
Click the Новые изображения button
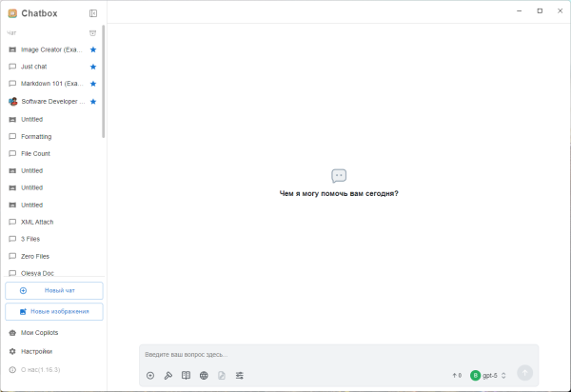(x=53, y=311)
